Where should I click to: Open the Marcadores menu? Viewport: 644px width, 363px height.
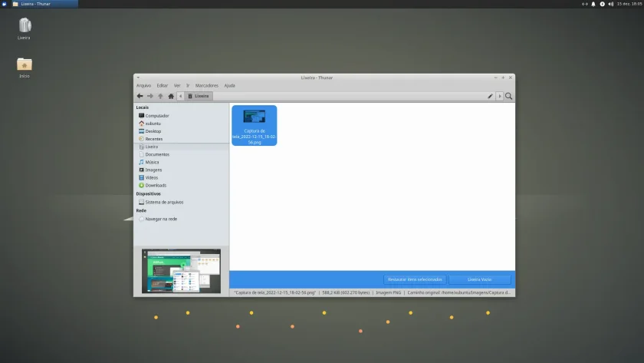coord(206,85)
